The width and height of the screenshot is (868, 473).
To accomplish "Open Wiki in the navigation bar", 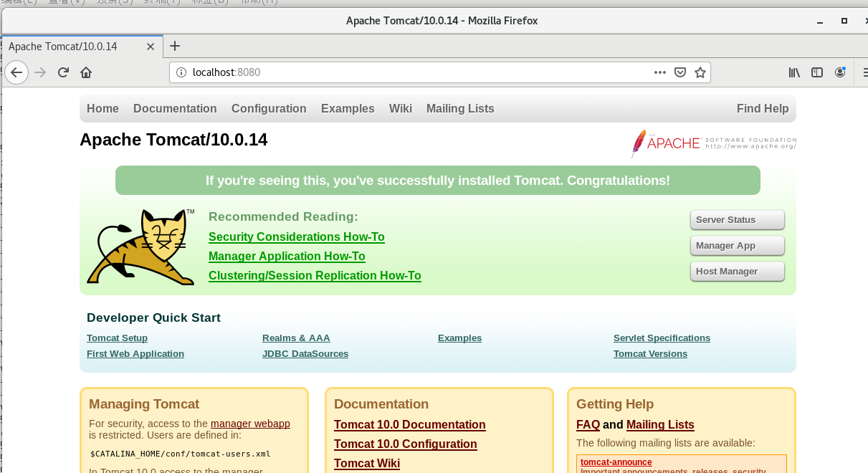I will point(401,109).
